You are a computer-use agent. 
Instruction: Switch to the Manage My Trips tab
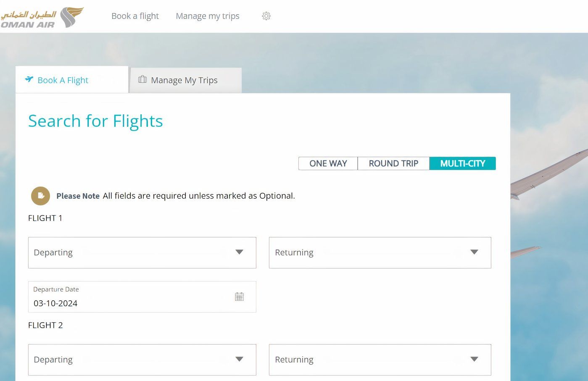pyautogui.click(x=185, y=80)
